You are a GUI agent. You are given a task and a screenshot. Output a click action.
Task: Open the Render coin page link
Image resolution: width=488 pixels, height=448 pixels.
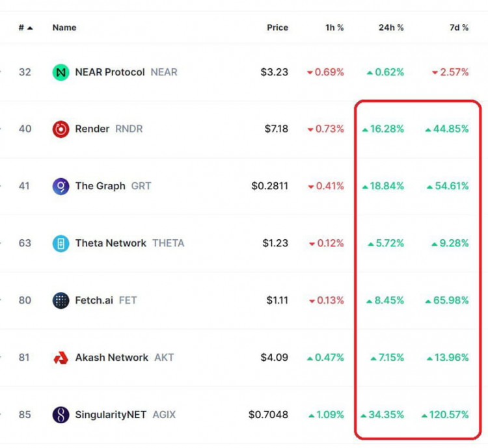tap(92, 129)
